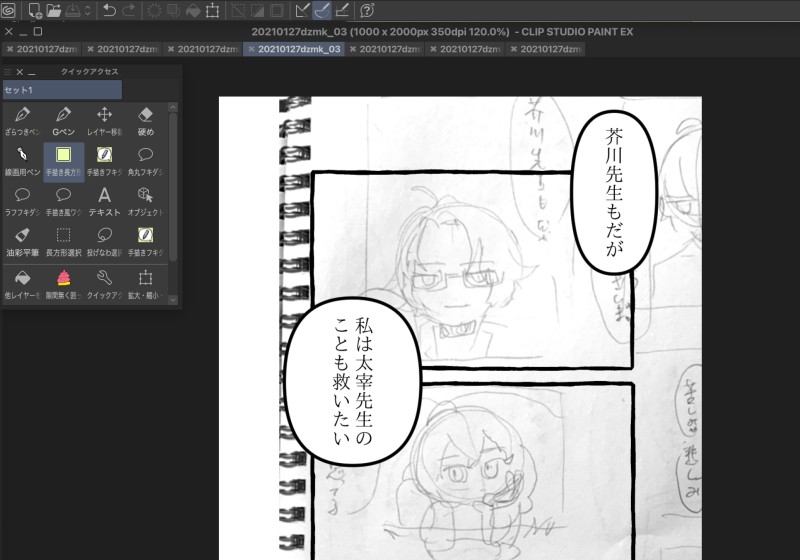Click the canvas text 私は太宰先生の
800x560 pixels.
363,380
